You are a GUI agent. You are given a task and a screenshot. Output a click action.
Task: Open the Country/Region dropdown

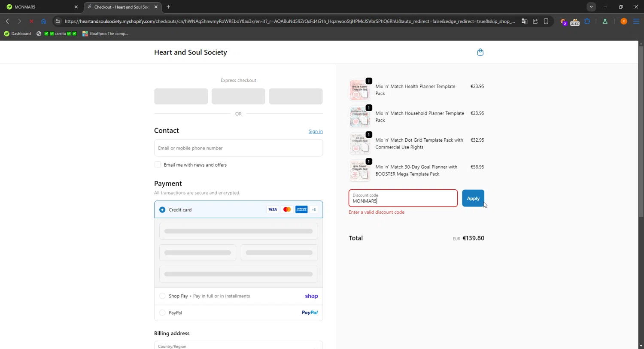point(238,345)
